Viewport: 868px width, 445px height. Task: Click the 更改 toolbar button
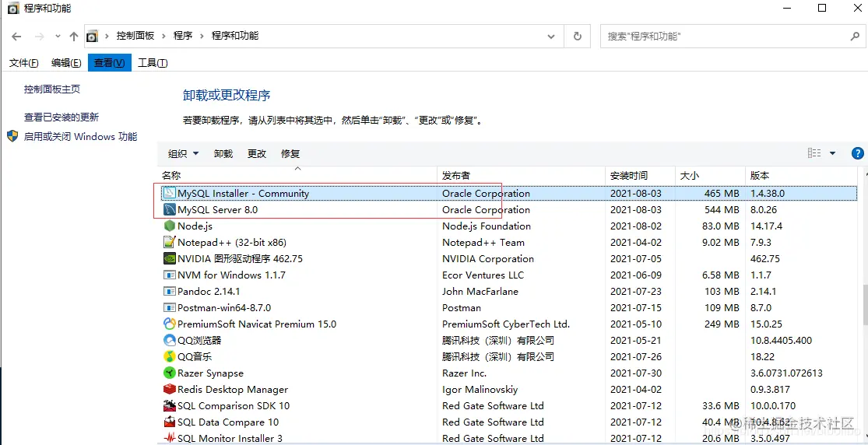click(257, 154)
